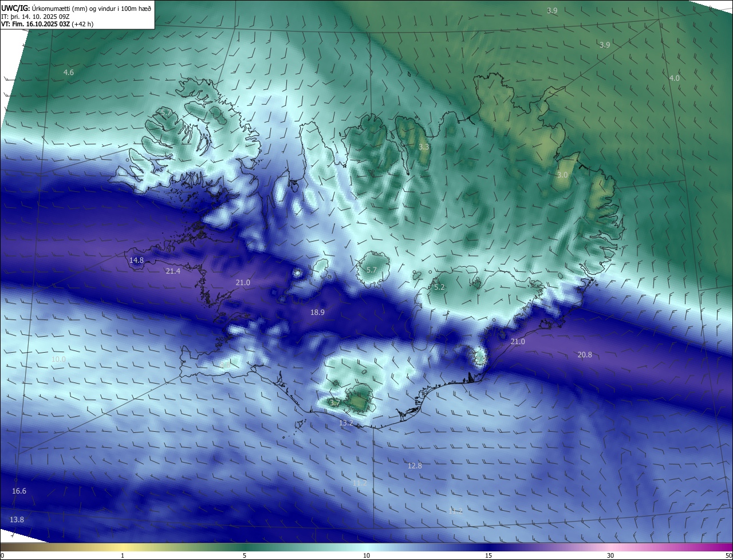Click the 21.4 value on the map

[173, 271]
